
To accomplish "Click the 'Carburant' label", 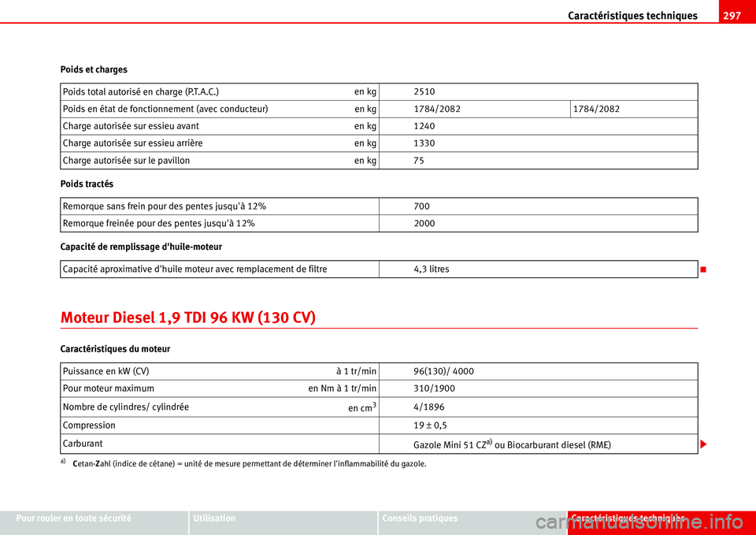I will (83, 443).
